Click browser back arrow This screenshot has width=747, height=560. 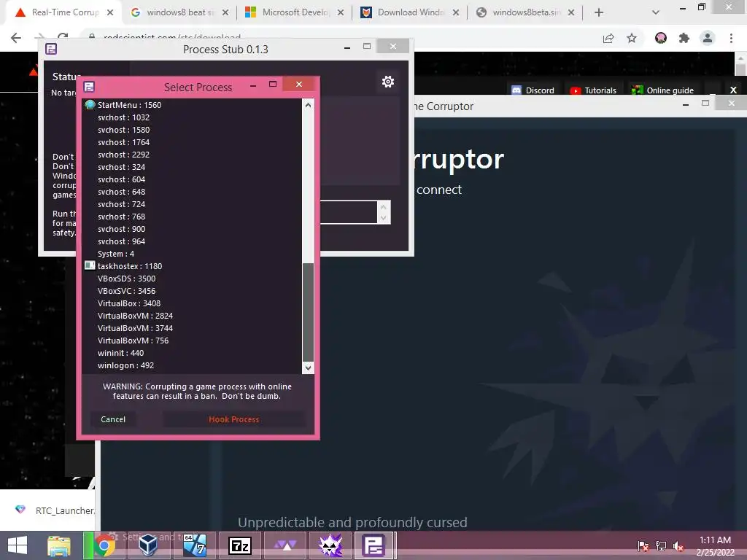(x=16, y=38)
